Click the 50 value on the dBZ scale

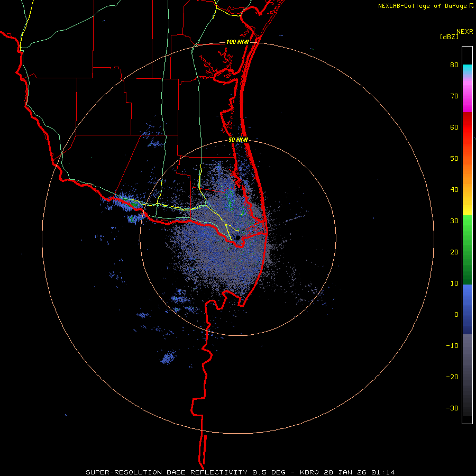[454, 159]
